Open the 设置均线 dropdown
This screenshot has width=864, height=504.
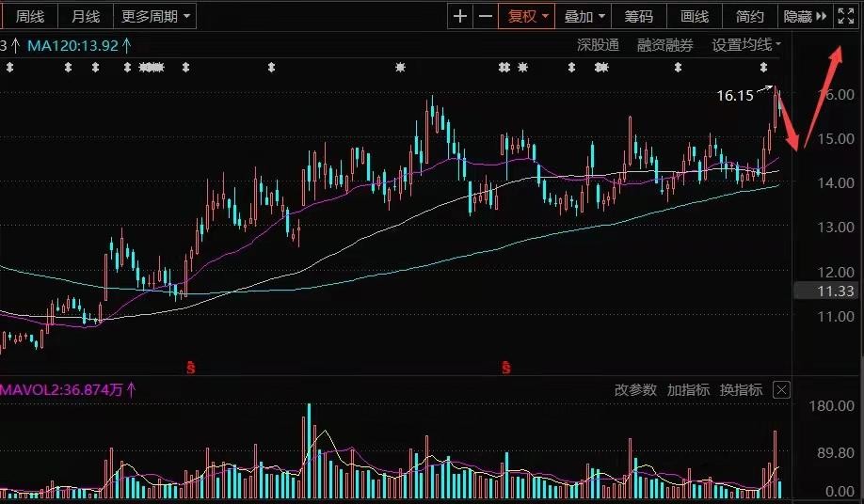[746, 44]
